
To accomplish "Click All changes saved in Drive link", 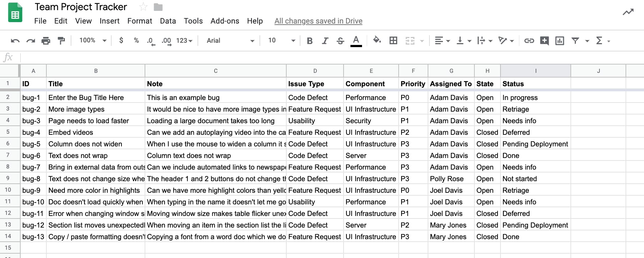I will point(318,21).
